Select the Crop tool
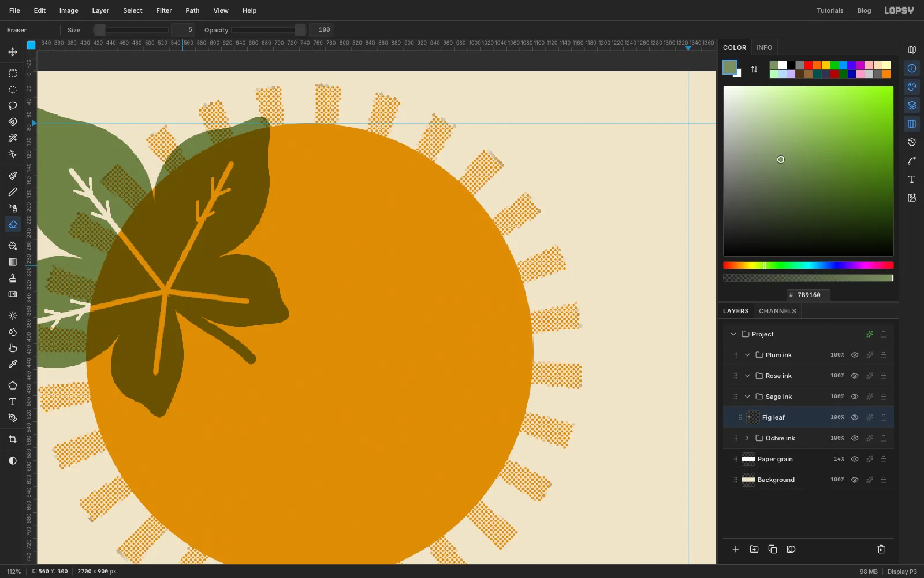The width and height of the screenshot is (924, 578). (13, 439)
